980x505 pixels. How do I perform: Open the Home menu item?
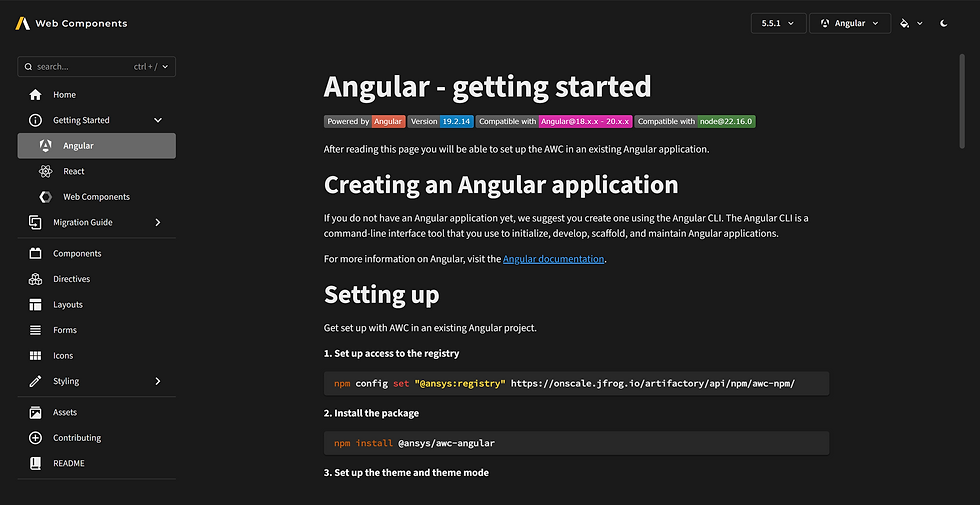click(96, 95)
